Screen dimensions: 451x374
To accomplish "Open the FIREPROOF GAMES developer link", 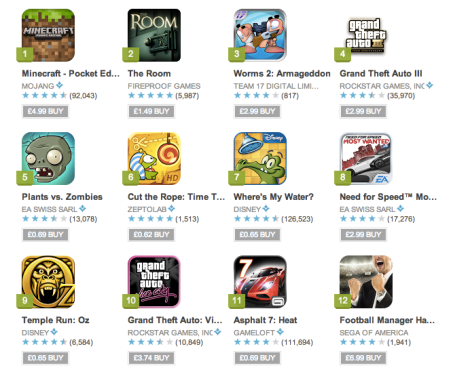I will [x=164, y=86].
